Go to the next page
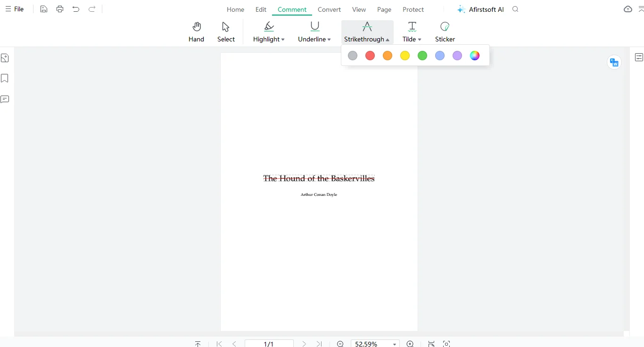Screen dimensions: 644x347 click(x=304, y=344)
